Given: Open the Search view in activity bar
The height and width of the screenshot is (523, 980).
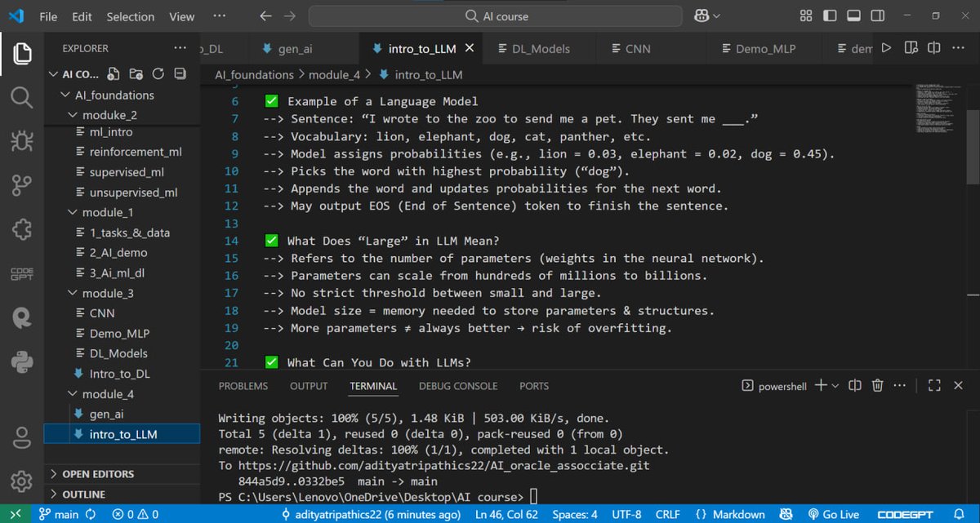Looking at the screenshot, I should [22, 98].
